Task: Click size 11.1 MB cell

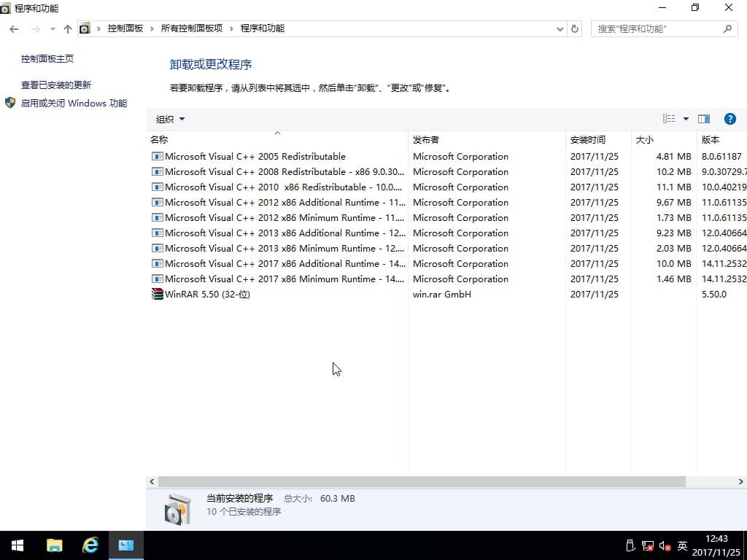Action: [673, 187]
